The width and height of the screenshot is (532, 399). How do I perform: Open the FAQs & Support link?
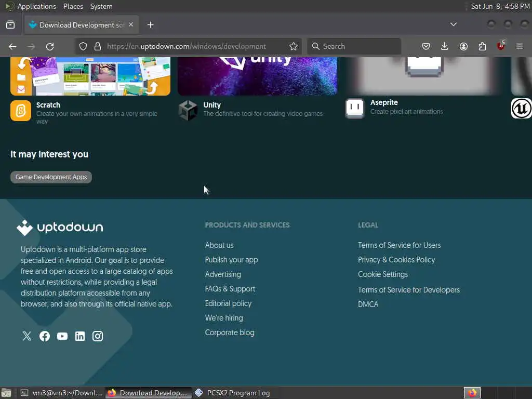[x=230, y=289]
